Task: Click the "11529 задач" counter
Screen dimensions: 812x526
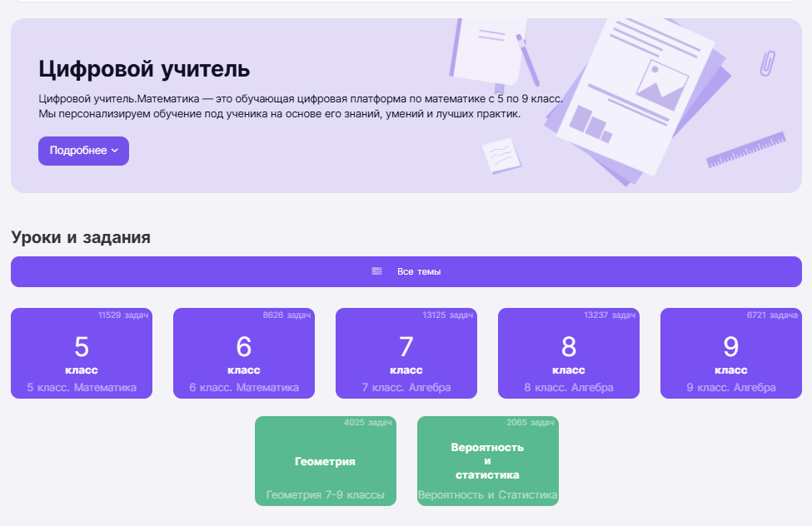Action: click(x=123, y=315)
